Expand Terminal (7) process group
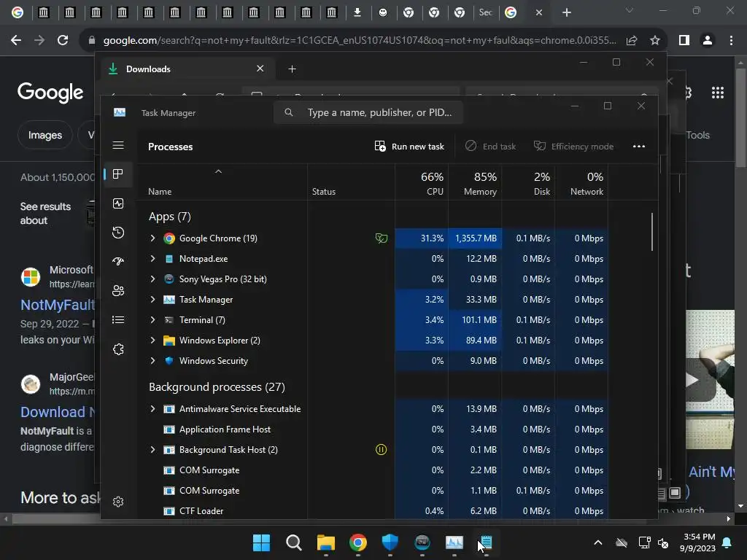The width and height of the screenshot is (747, 560). (152, 320)
